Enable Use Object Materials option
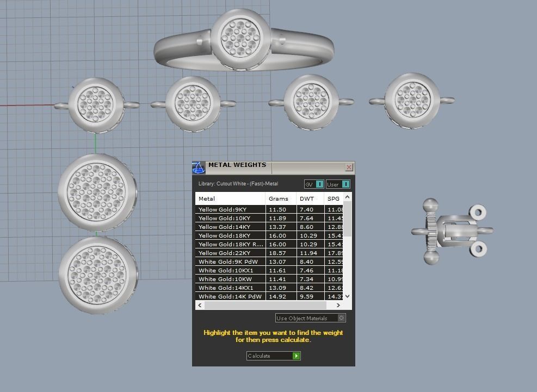 pos(310,318)
